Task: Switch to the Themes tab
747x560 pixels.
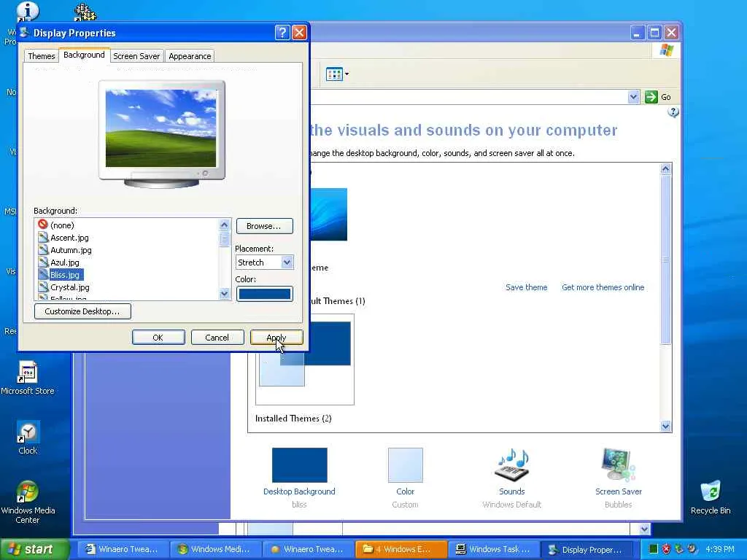Action: pos(41,55)
